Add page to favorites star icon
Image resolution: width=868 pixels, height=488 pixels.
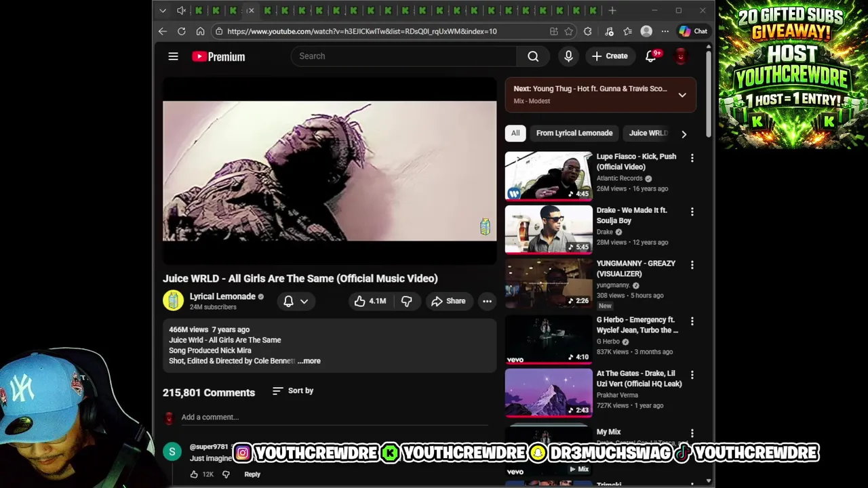tap(569, 31)
